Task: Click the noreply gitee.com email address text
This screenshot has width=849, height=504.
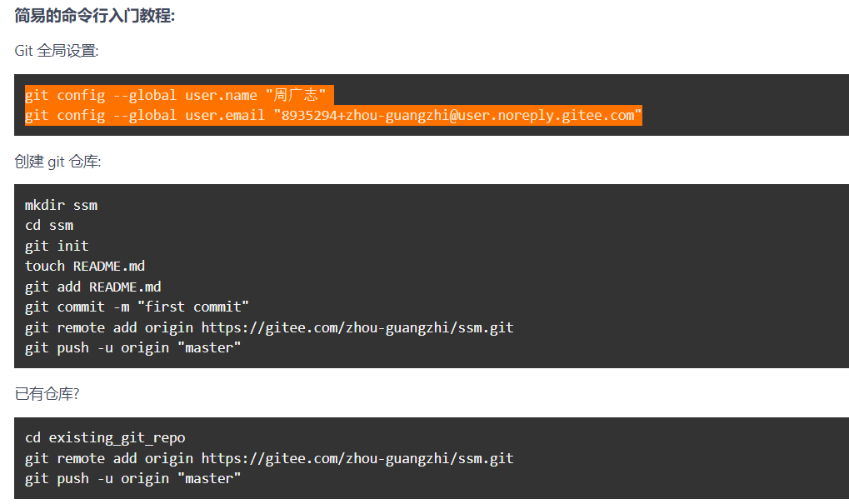Action: click(x=458, y=115)
